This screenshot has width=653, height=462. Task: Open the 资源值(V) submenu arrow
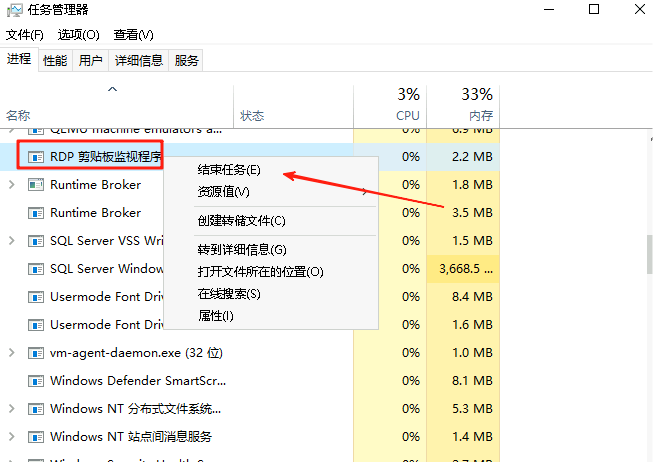click(x=365, y=192)
